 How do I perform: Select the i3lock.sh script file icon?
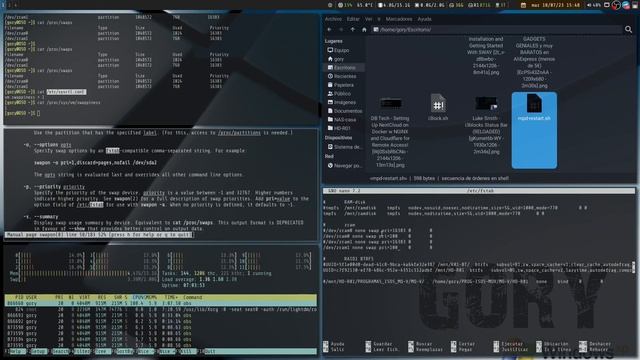click(438, 103)
